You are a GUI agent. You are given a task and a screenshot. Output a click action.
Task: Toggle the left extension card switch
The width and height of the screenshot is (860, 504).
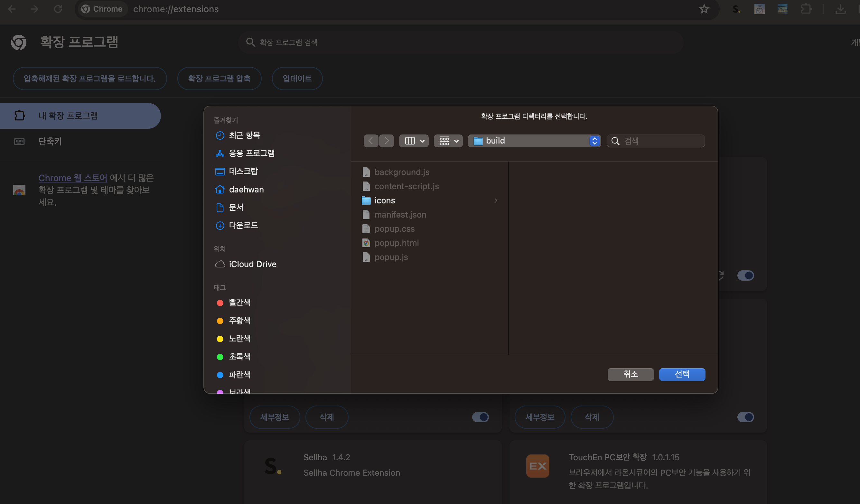[x=480, y=417]
